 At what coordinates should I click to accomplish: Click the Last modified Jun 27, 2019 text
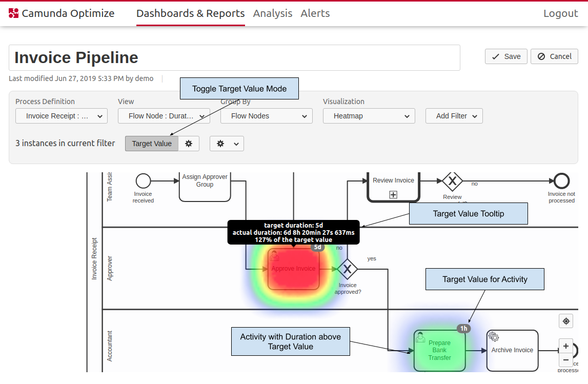click(x=81, y=78)
